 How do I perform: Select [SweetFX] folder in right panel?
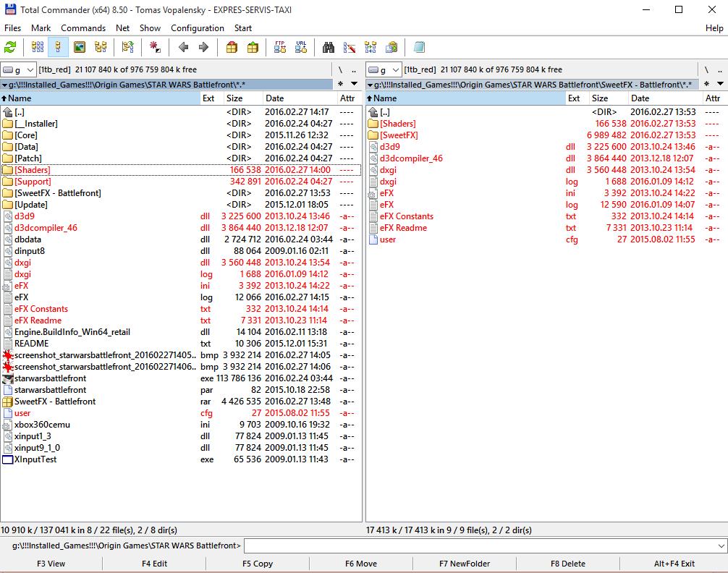(x=546, y=135)
